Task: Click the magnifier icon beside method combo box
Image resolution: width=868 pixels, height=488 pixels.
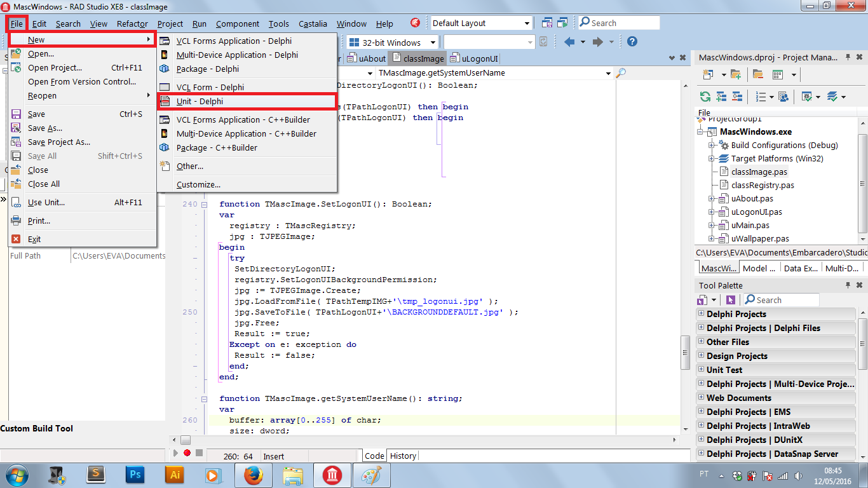Action: (x=621, y=73)
